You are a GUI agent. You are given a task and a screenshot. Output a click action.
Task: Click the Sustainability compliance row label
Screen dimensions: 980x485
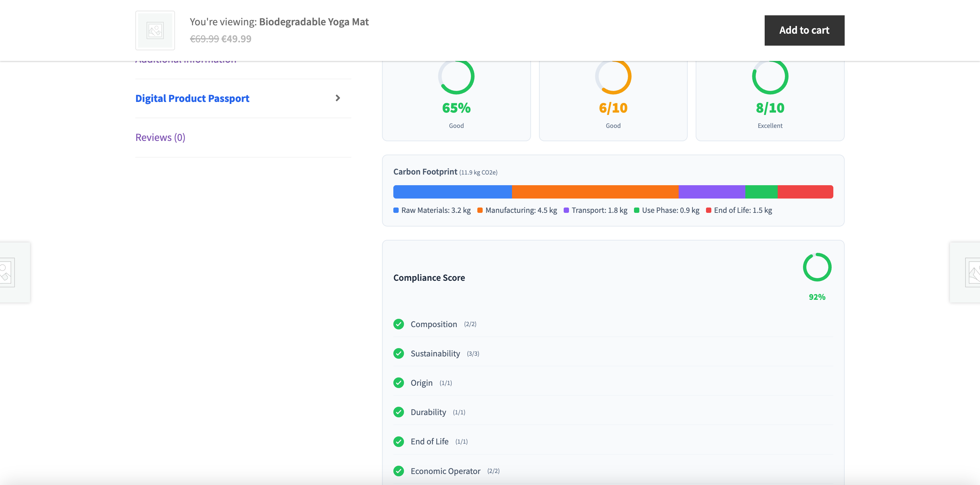coord(435,353)
